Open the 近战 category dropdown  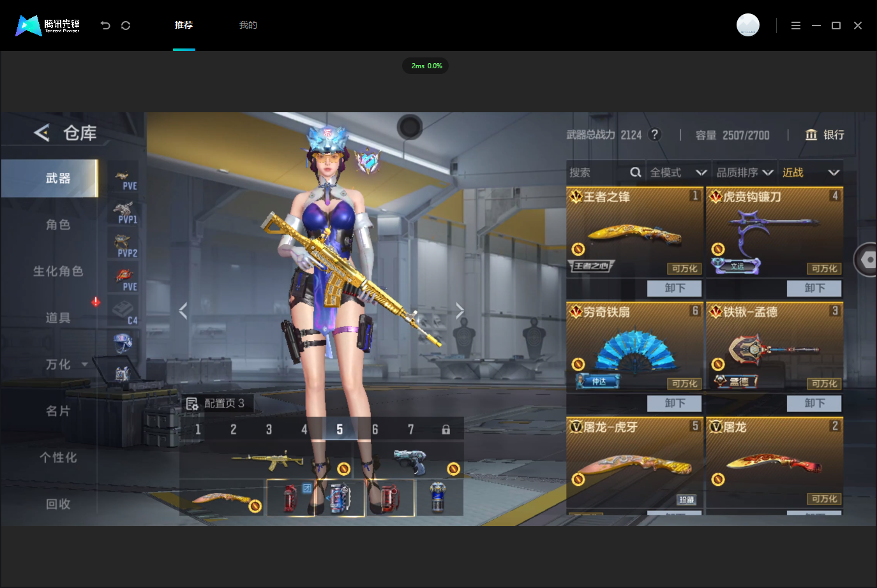point(811,173)
